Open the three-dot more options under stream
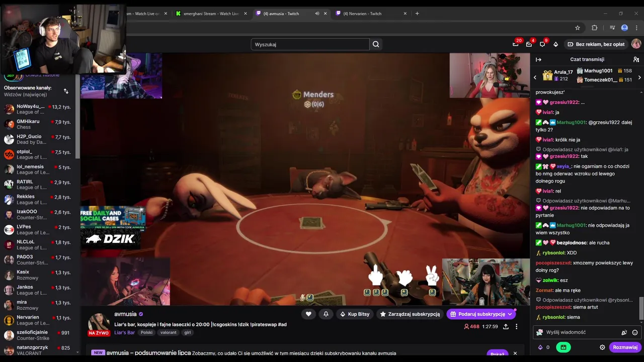 point(516,327)
